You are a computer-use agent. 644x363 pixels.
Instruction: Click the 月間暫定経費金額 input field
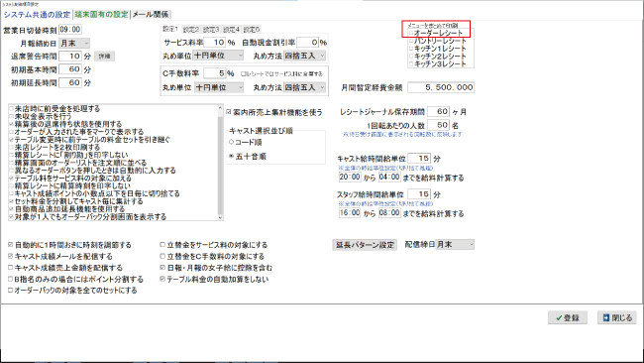[x=441, y=87]
